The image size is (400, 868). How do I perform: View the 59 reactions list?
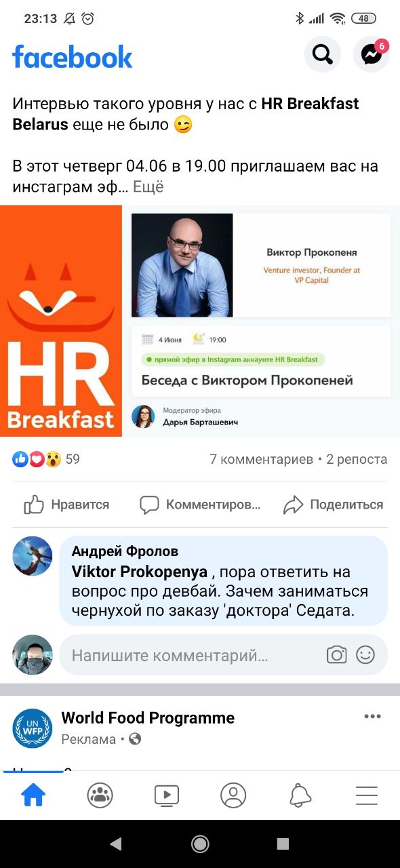[x=46, y=459]
